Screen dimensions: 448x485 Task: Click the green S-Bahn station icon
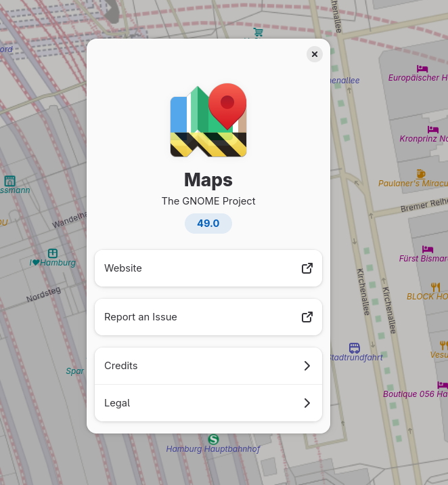pos(214,440)
